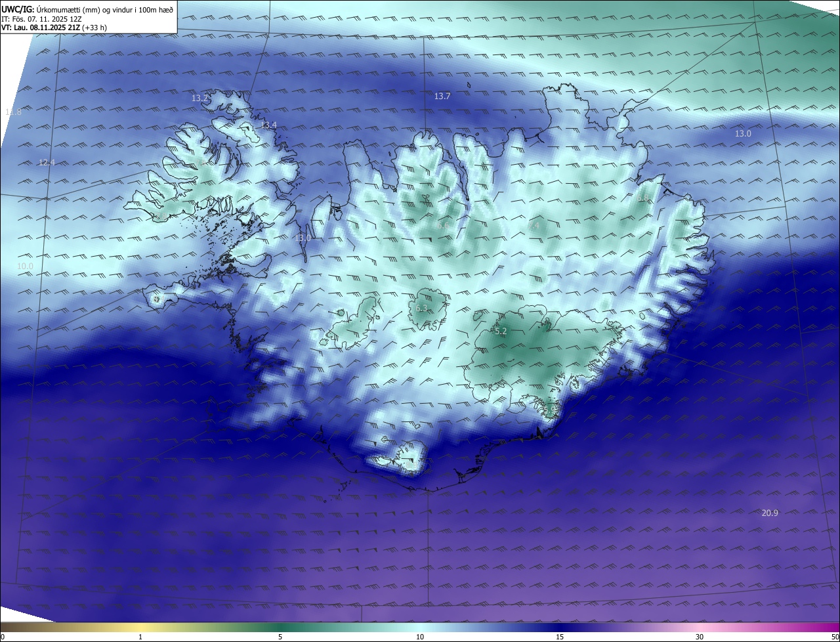Screen dimensions: 840x642
Task: Click the title 'UWC/IG: Úrkomumætti (mm) og vindur í 100m hæð'
Action: [x=87, y=9]
